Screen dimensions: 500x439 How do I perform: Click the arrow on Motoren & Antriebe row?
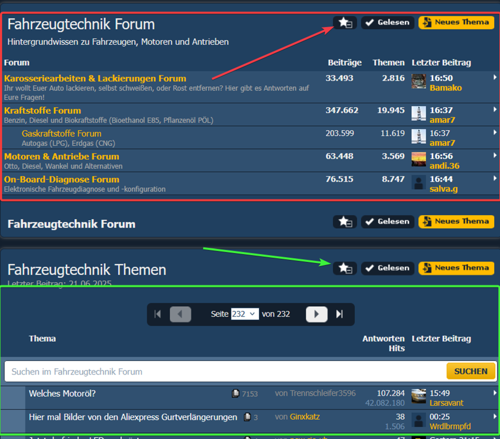pos(495,155)
